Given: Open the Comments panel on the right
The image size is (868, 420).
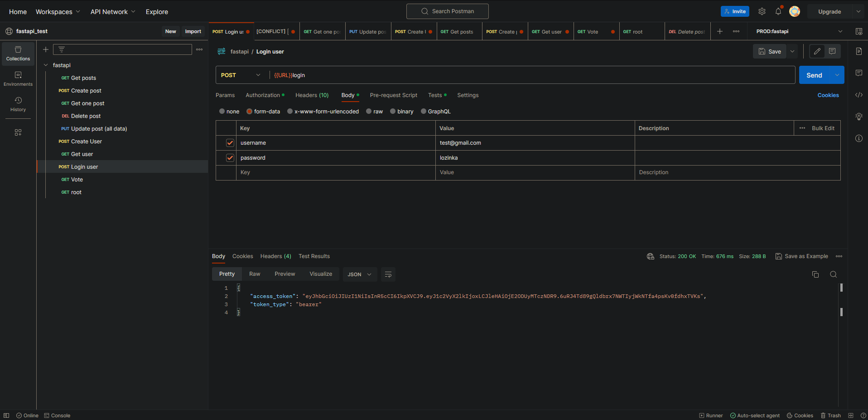Looking at the screenshot, I should (x=859, y=73).
